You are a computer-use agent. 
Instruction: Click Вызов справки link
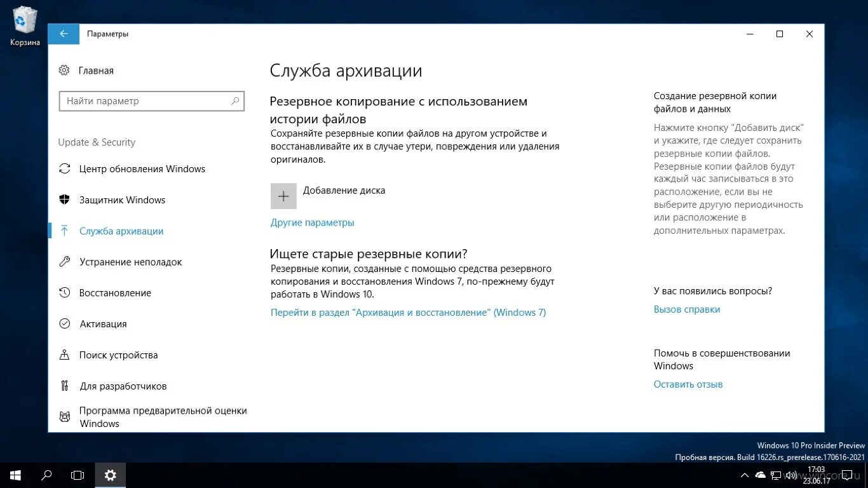pyautogui.click(x=687, y=309)
